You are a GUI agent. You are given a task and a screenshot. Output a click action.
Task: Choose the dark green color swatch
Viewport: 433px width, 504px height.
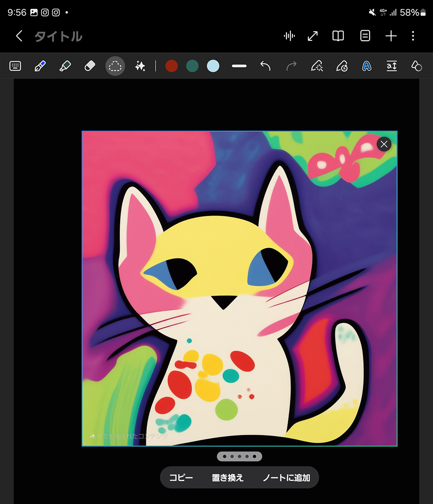click(192, 66)
